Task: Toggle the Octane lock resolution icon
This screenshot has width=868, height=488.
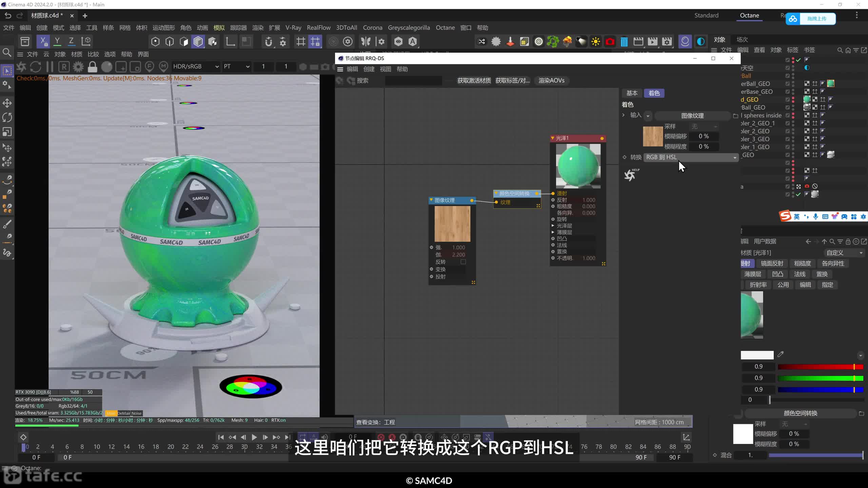Action: click(x=92, y=67)
